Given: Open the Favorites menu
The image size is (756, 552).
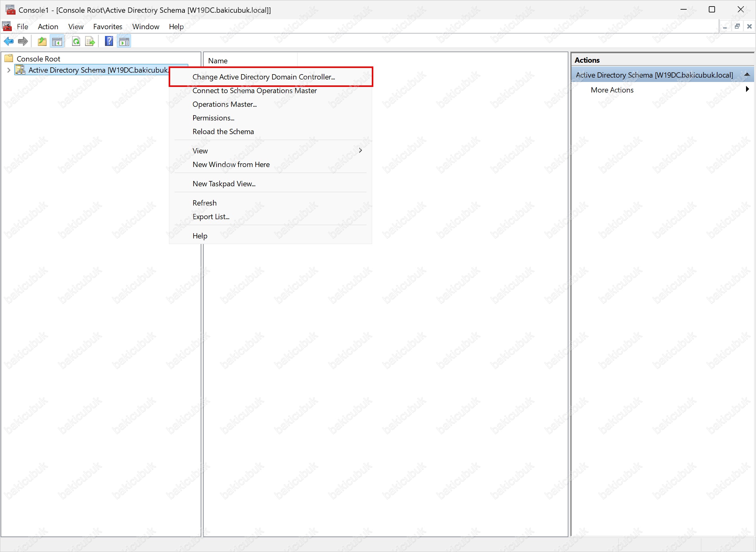Looking at the screenshot, I should 107,26.
